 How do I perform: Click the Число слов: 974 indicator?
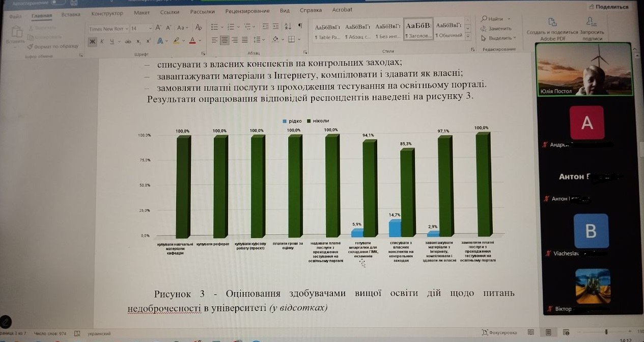50,333
